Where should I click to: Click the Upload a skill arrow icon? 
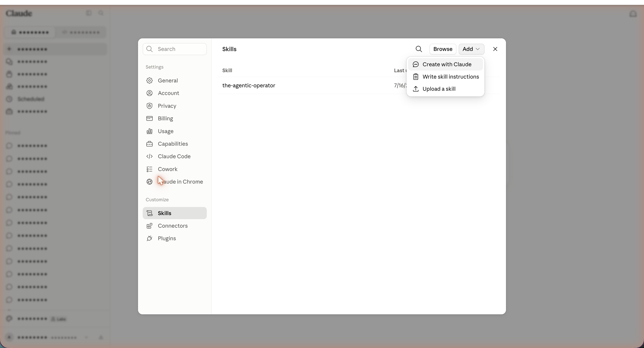[415, 89]
